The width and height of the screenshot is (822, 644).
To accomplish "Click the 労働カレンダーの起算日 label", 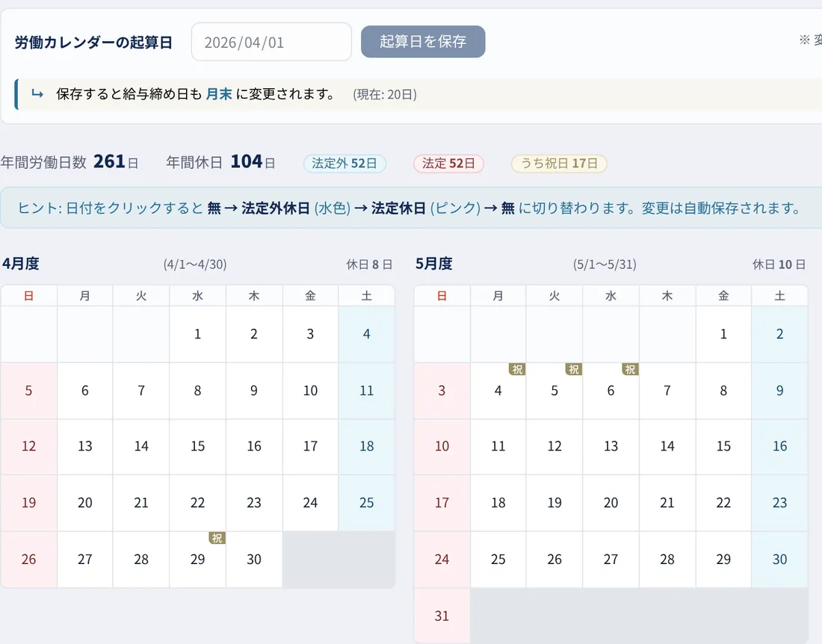I will tap(94, 43).
